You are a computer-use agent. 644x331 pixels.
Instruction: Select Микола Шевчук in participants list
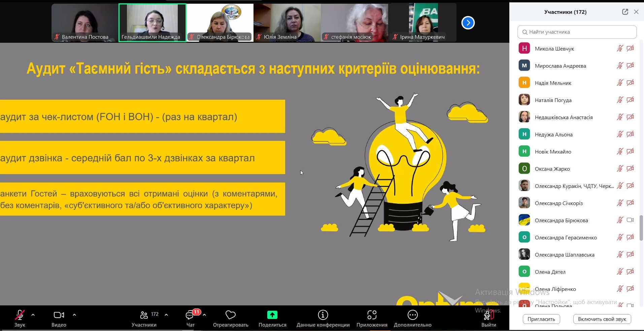554,48
